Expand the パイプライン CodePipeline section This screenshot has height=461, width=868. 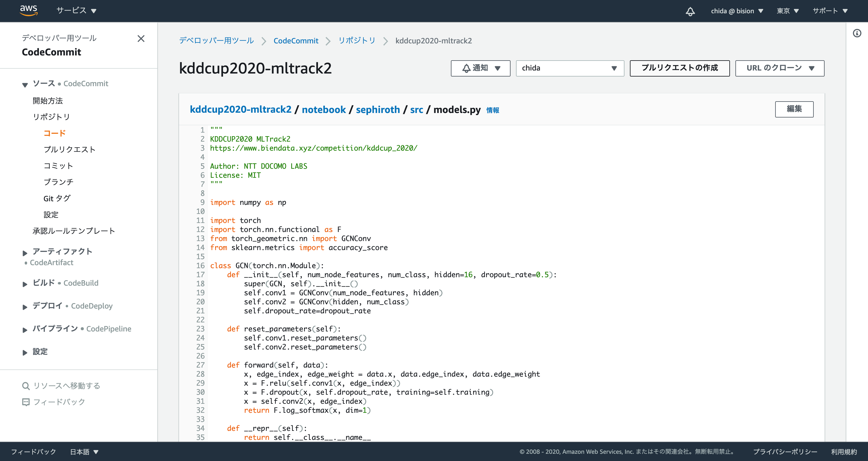point(25,330)
